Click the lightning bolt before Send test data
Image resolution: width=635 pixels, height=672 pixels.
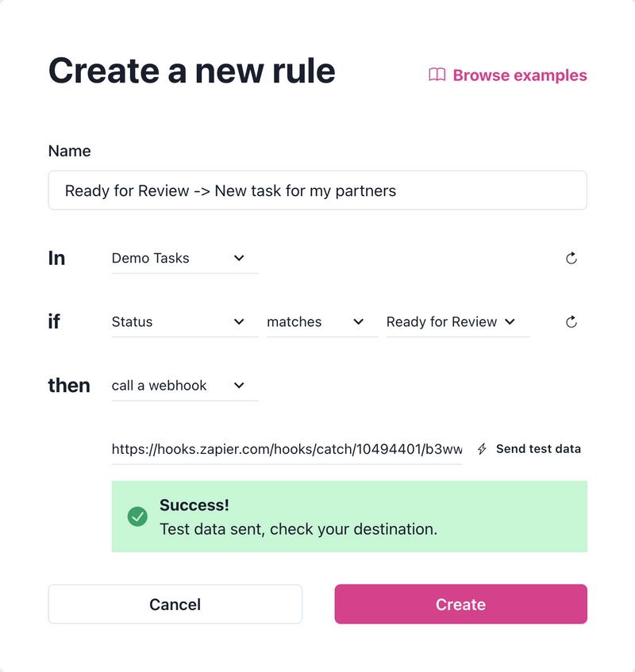click(482, 448)
